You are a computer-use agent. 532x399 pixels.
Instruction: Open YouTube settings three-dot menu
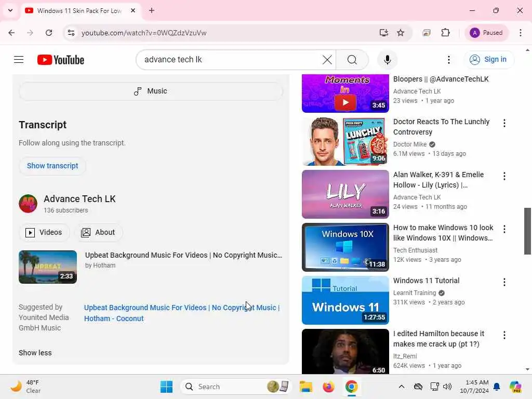(449, 60)
